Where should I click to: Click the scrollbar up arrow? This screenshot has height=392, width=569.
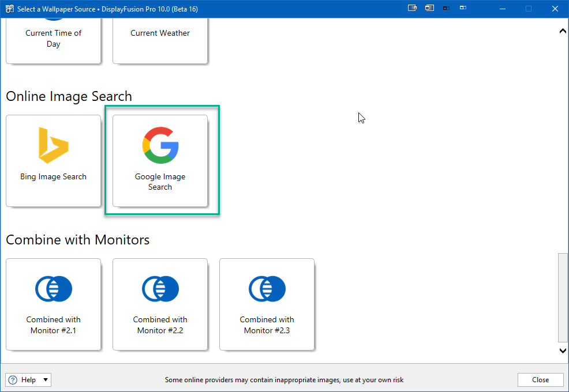click(563, 31)
